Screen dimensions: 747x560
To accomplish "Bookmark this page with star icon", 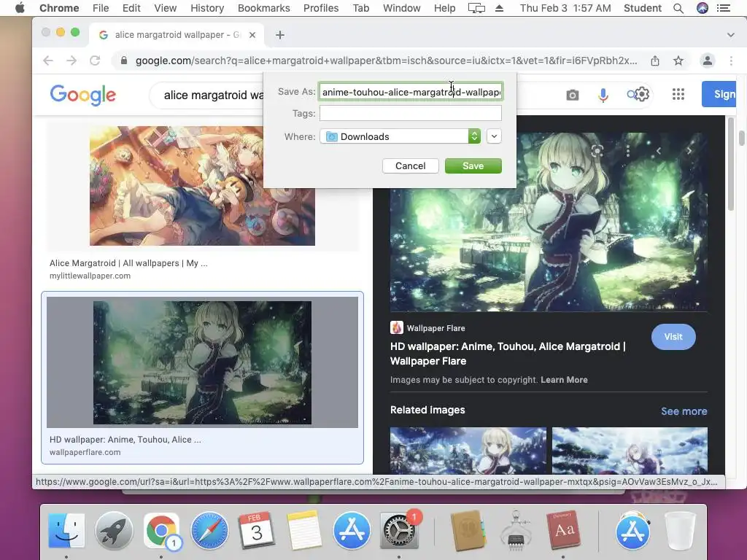I will pyautogui.click(x=678, y=61).
